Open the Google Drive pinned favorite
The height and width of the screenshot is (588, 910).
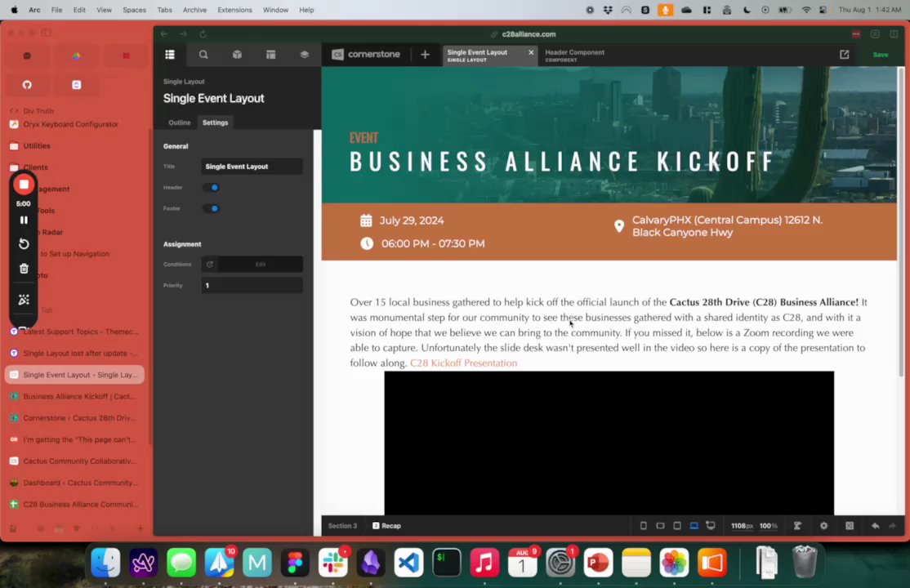(76, 56)
